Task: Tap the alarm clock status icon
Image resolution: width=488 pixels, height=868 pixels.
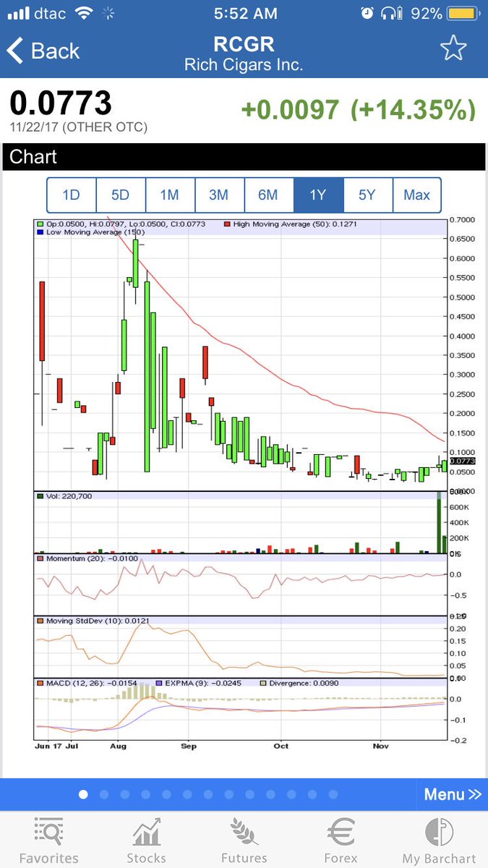Action: (368, 14)
